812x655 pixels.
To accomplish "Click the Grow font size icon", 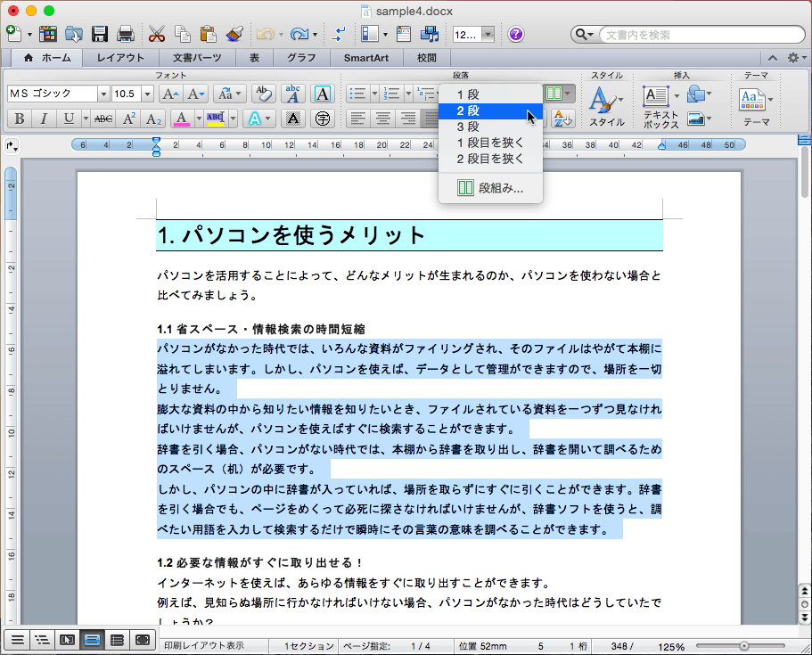I will (170, 94).
